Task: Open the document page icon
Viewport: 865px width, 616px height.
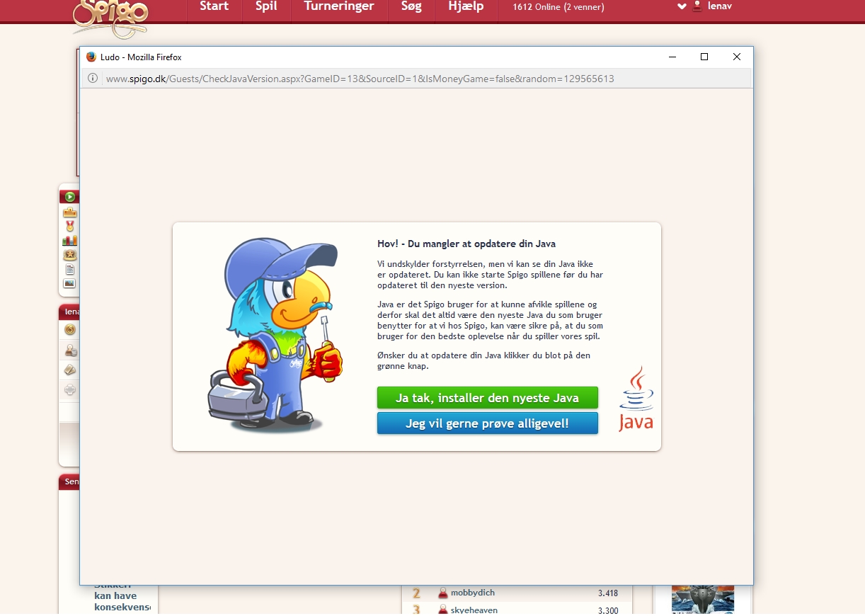Action: (x=69, y=270)
